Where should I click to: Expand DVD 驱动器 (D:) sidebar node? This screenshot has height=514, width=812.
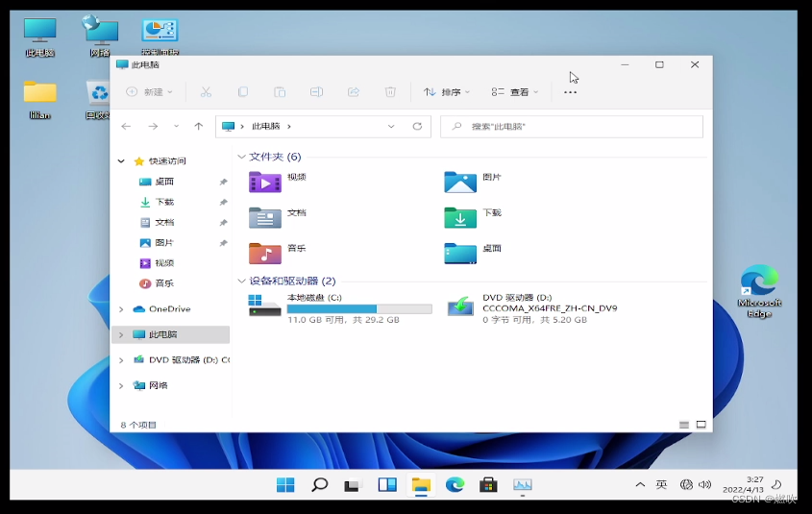point(121,360)
